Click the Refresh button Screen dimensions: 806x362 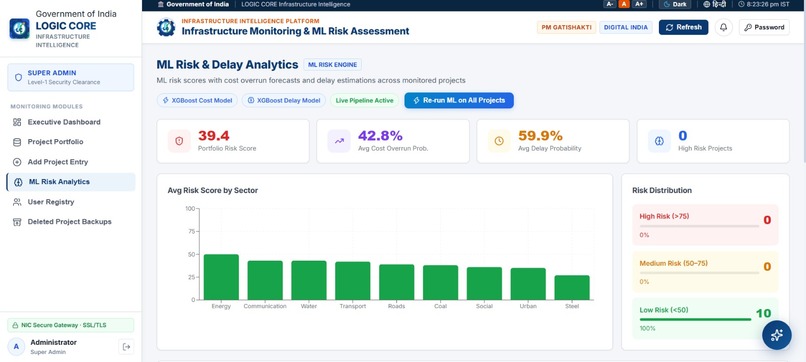point(683,27)
